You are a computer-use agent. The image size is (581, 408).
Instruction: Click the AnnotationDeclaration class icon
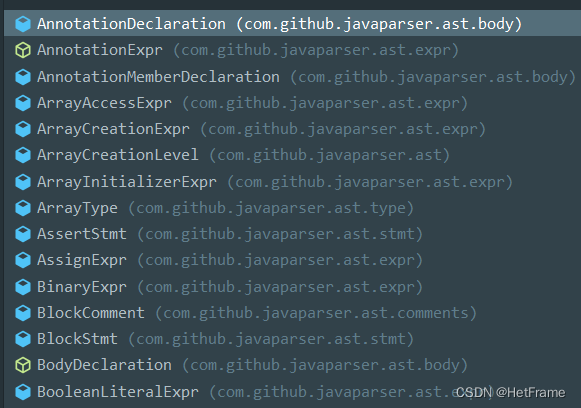coord(23,24)
